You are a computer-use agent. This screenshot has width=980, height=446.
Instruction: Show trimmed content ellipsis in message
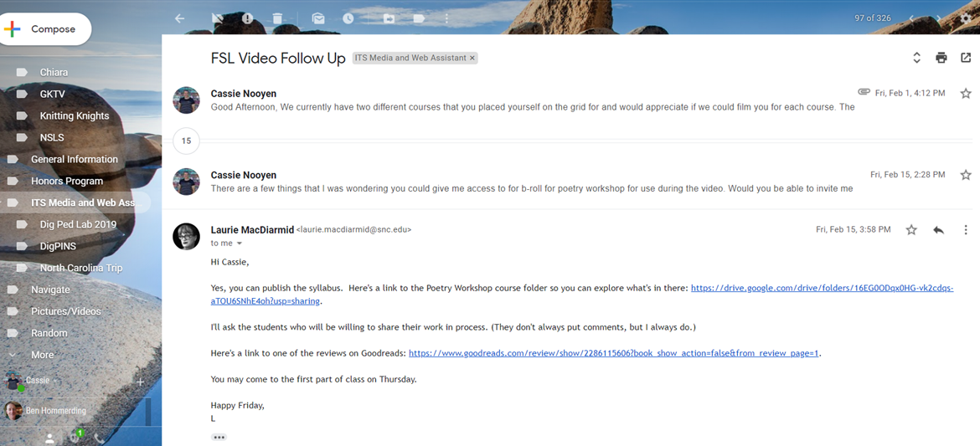[x=219, y=437]
